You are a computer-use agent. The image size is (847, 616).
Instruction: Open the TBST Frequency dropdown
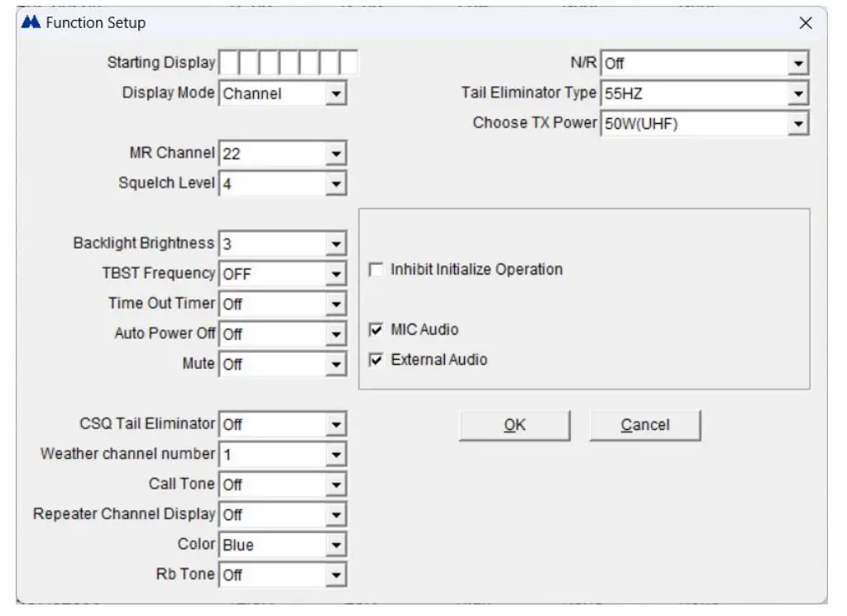point(336,273)
